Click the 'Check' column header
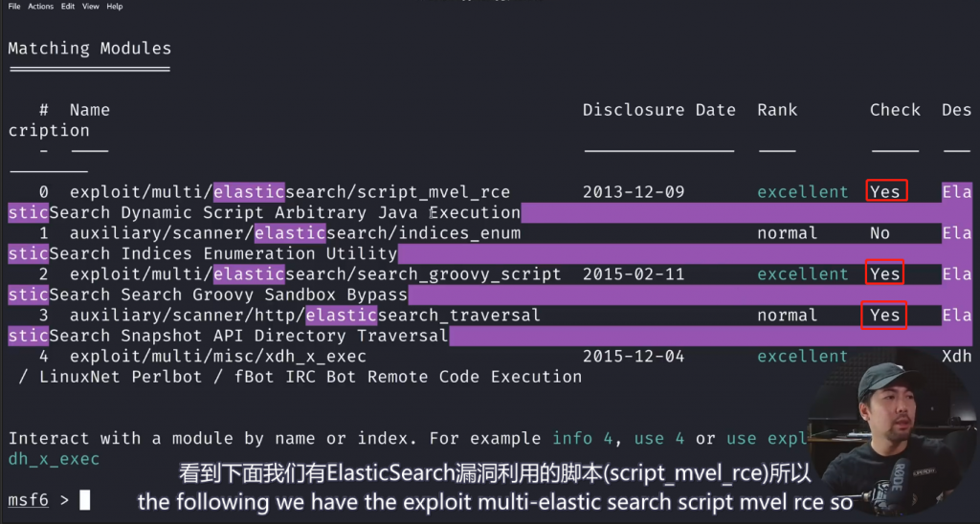Screen dimensions: 980x524 coord(895,110)
